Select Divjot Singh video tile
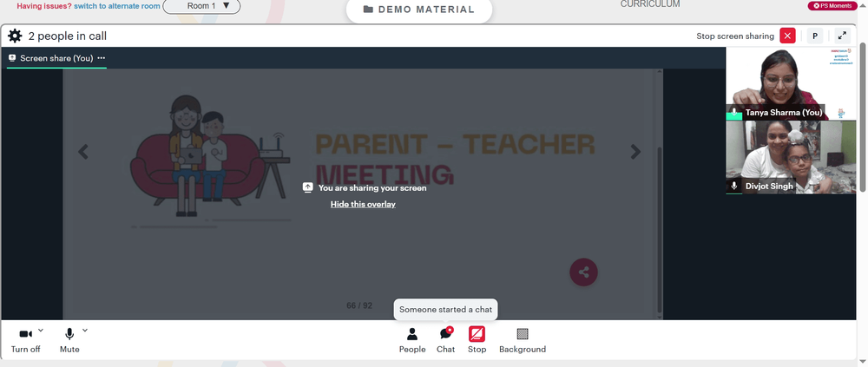 tap(792, 158)
